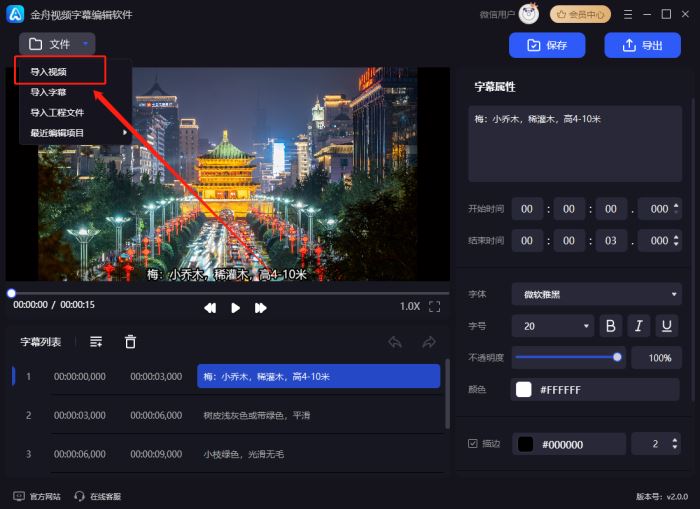Open the white #FFFFFF color swatch
This screenshot has width=700, height=509.
(524, 389)
